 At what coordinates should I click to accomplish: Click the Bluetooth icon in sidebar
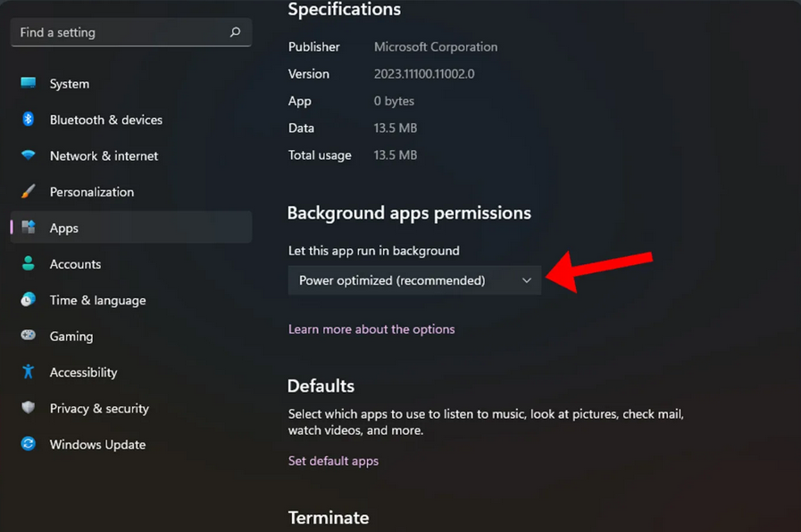point(29,120)
